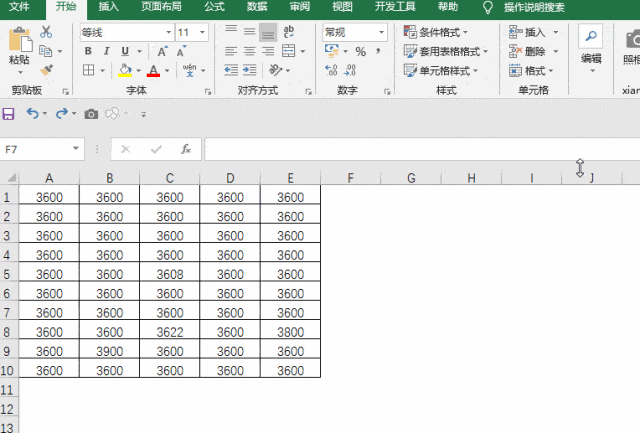The width and height of the screenshot is (640, 433).
Task: Click cell containing 3608
Action: click(170, 274)
